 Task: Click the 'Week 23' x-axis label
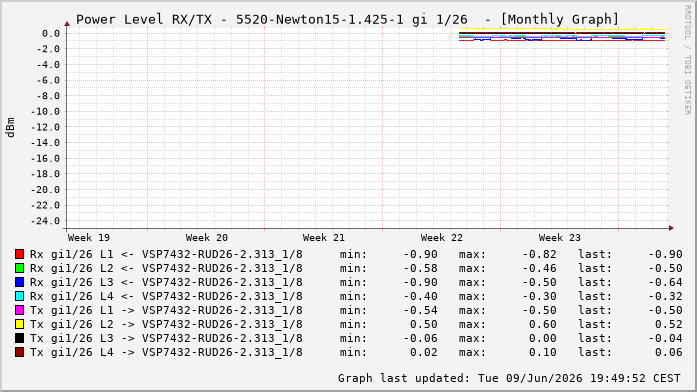tap(560, 238)
